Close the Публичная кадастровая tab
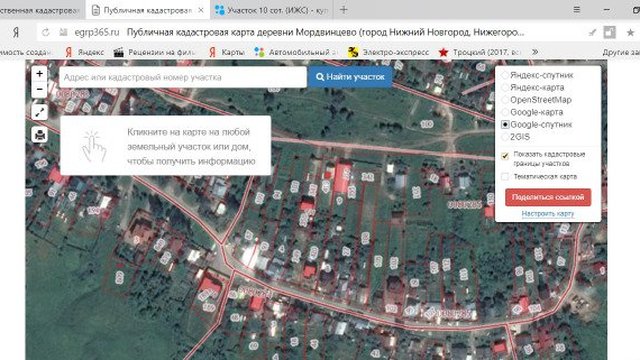 (201, 10)
